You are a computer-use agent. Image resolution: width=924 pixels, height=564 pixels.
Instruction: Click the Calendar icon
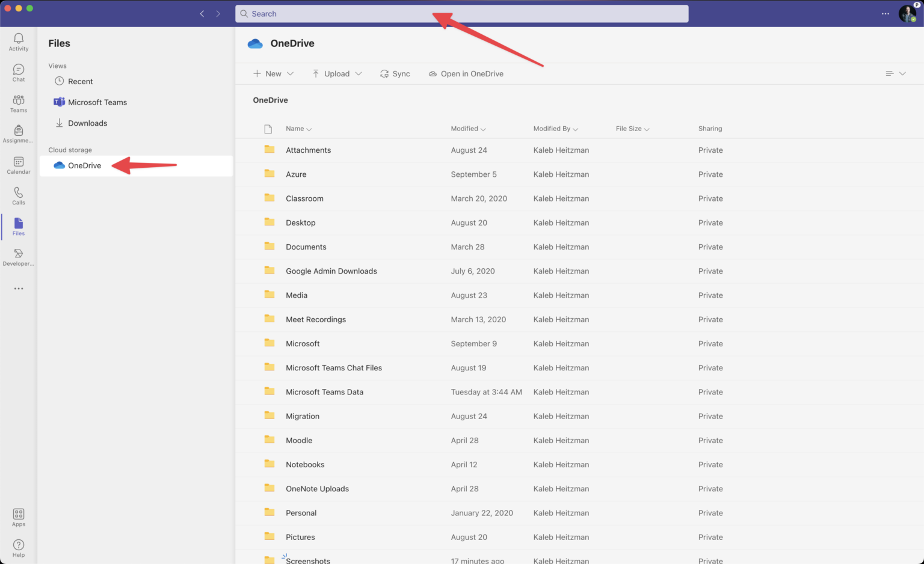click(x=18, y=165)
